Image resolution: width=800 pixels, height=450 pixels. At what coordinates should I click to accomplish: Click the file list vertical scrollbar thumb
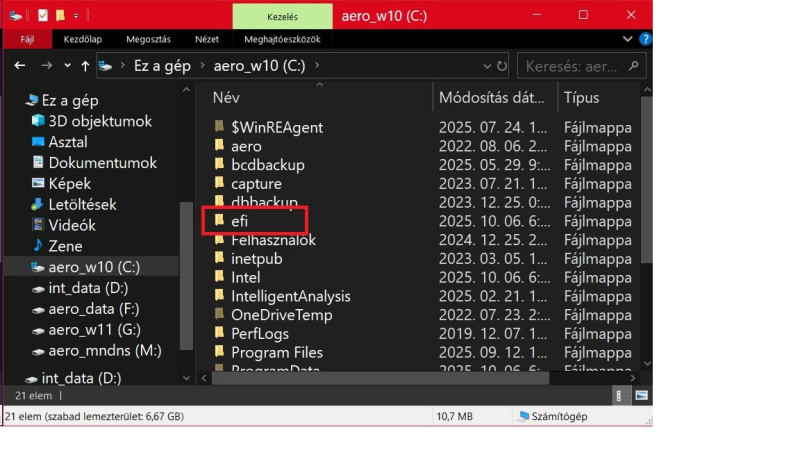[646, 180]
